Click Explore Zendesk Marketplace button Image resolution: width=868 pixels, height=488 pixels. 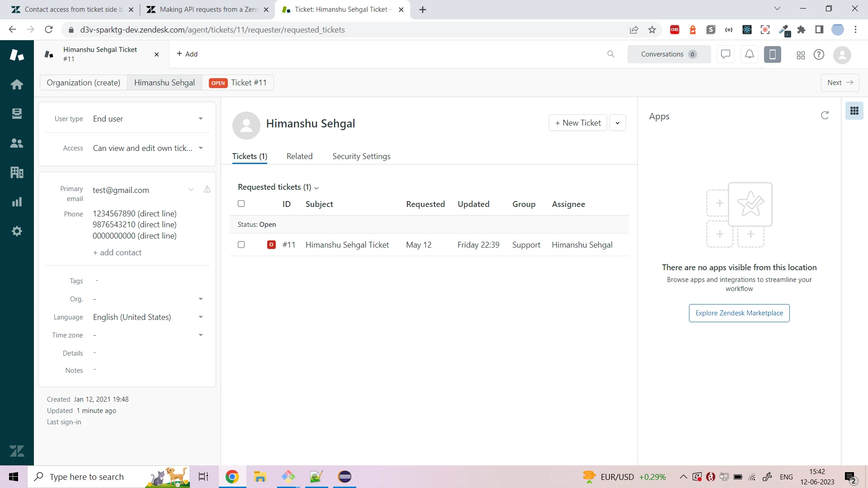pos(739,313)
